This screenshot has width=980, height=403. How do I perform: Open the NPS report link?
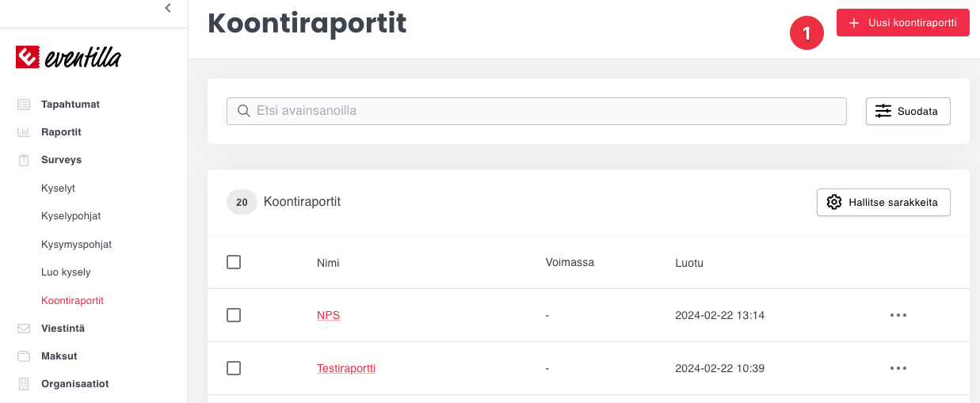(328, 315)
